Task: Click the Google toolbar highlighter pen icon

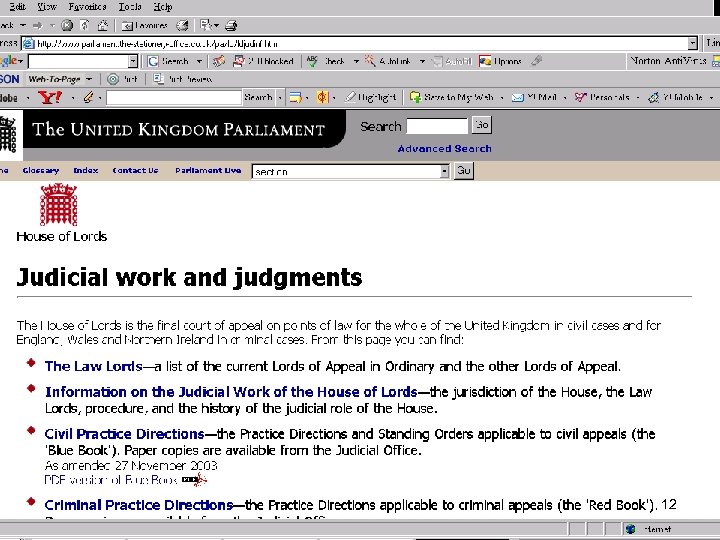Action: point(536,61)
